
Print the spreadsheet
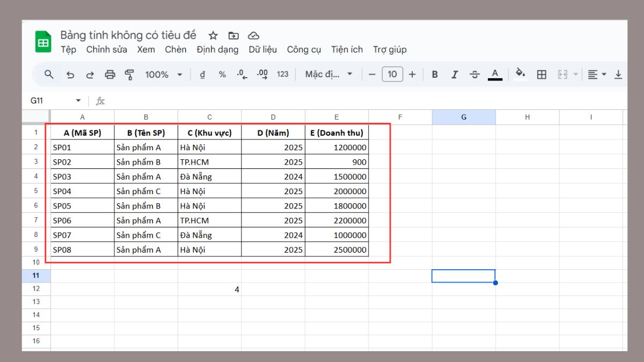(x=110, y=75)
